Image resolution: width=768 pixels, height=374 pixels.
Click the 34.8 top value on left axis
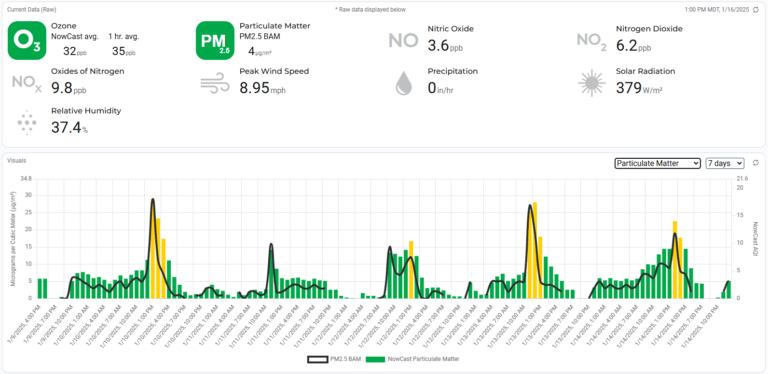click(x=26, y=179)
